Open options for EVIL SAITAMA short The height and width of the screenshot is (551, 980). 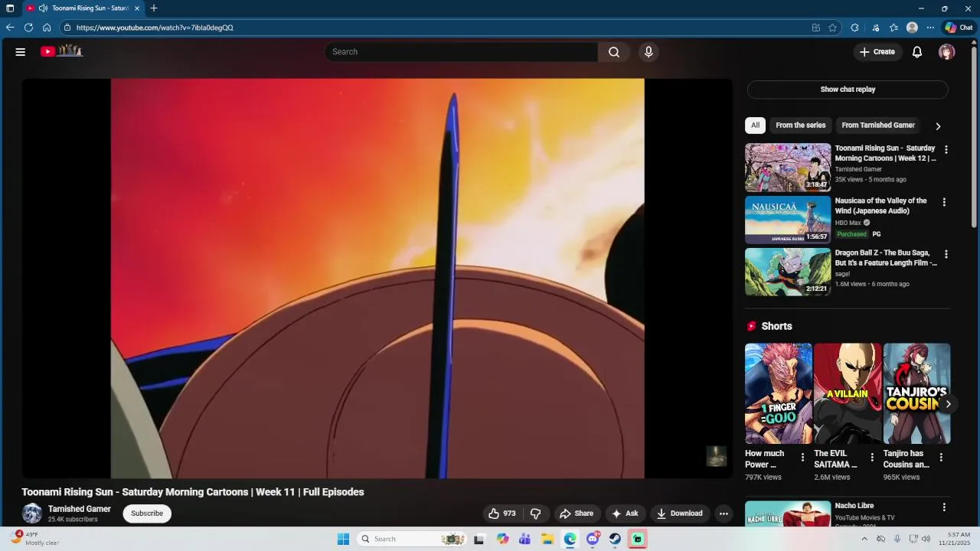click(x=871, y=458)
